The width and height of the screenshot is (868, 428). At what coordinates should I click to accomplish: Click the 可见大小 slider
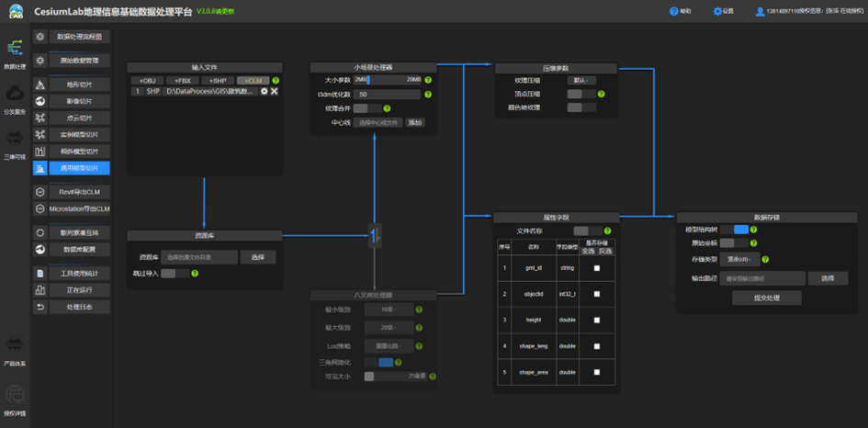[395, 377]
